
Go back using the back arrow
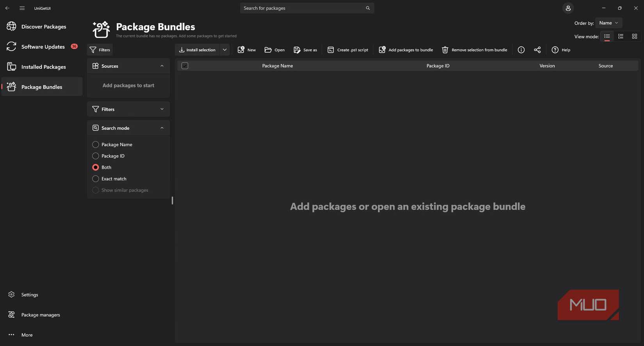7,8
